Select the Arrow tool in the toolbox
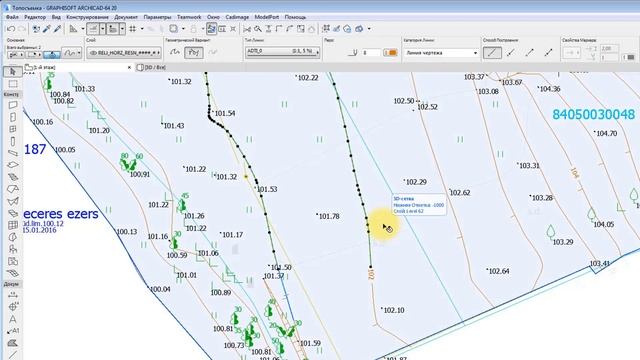This screenshot has height=360, width=640. [13, 72]
